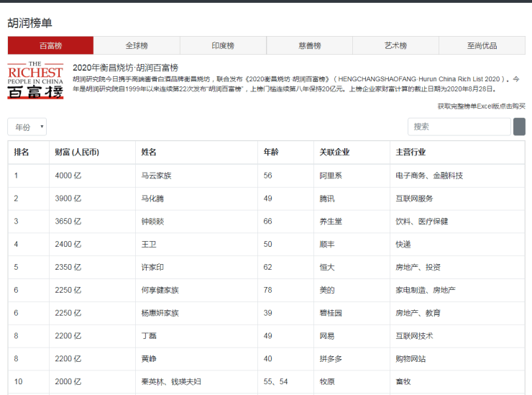Select the 马化腾 name cell

pos(152,199)
